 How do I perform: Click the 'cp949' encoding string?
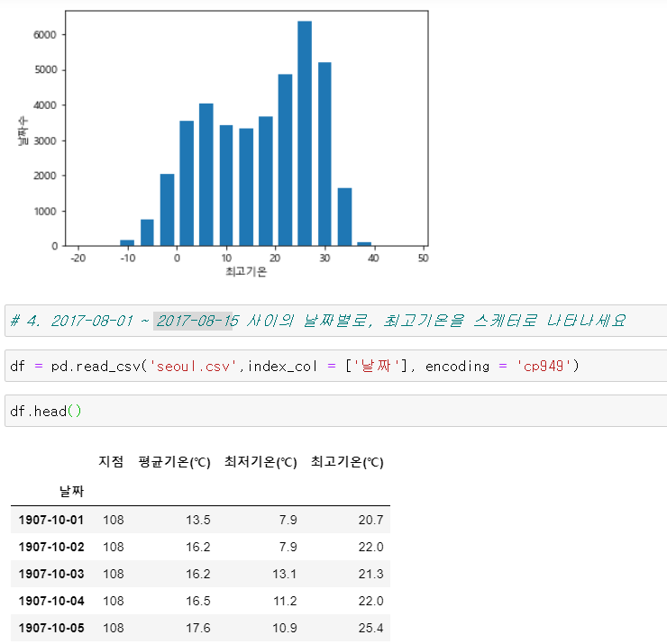[x=544, y=366]
